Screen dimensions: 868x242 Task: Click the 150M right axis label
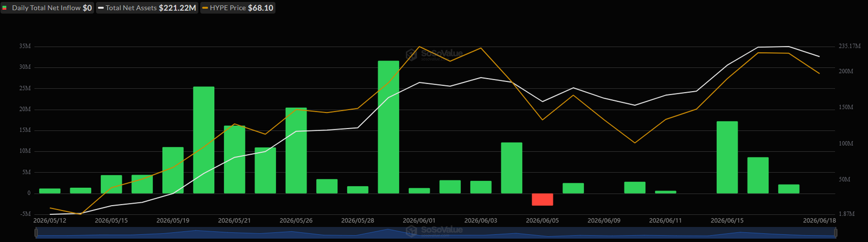pyautogui.click(x=846, y=107)
